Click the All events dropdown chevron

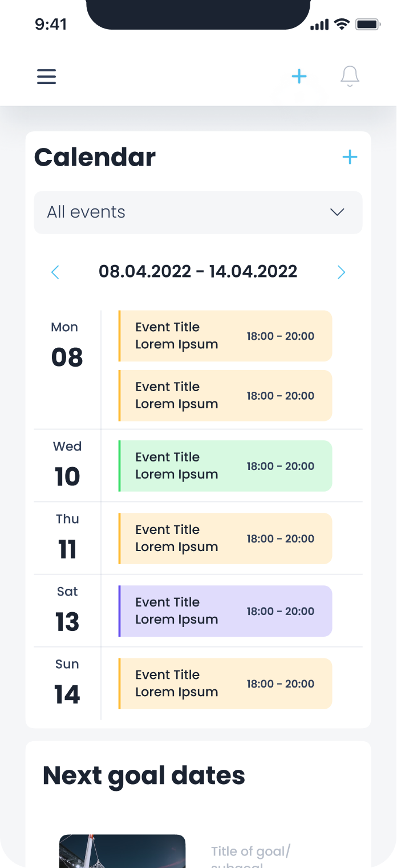point(337,212)
